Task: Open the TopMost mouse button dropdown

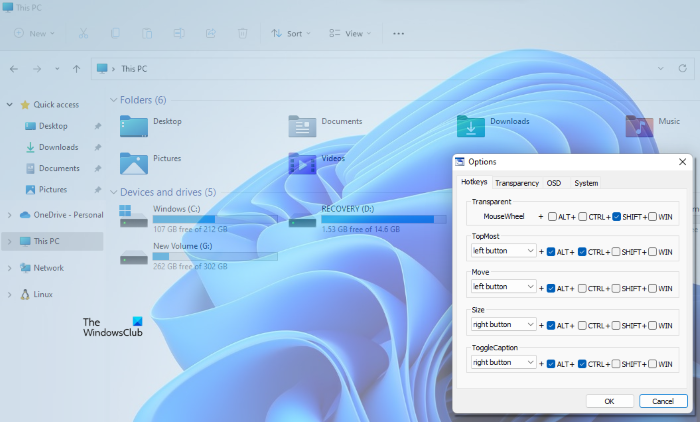Action: pyautogui.click(x=503, y=252)
